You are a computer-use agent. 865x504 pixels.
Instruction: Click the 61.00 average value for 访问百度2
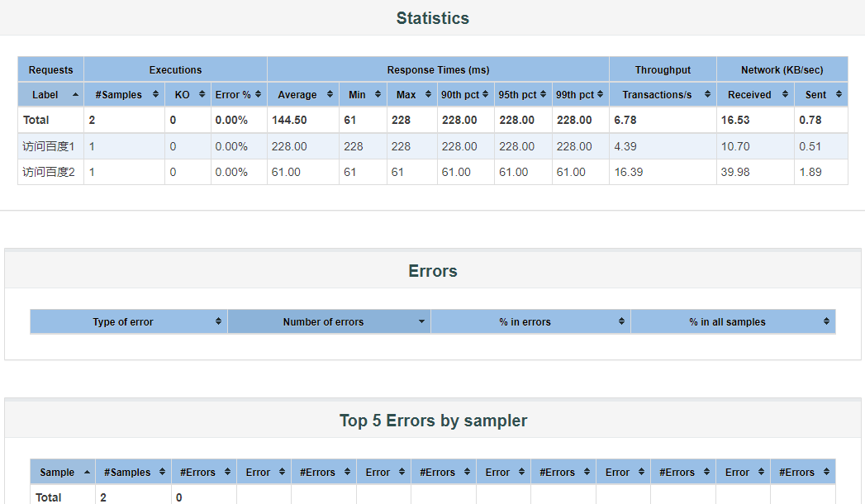point(286,172)
